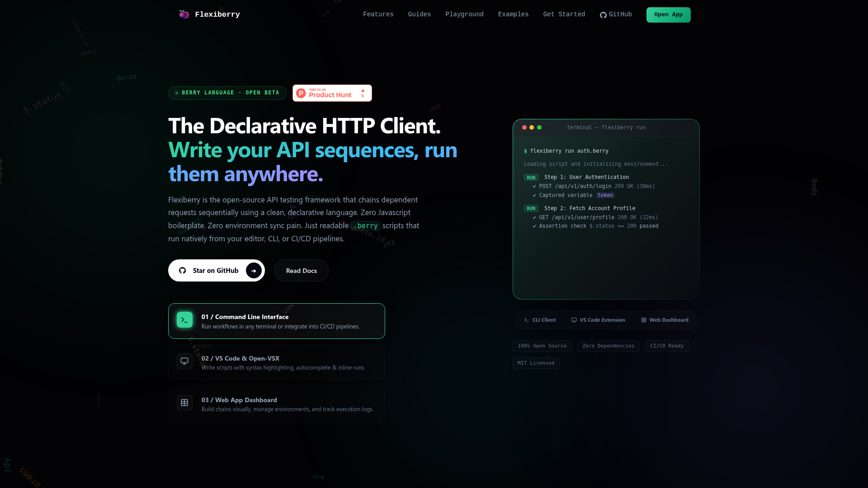The width and height of the screenshot is (868, 488).
Task: Click the terminal title 'terminal — flexiberry run'
Action: click(x=606, y=127)
